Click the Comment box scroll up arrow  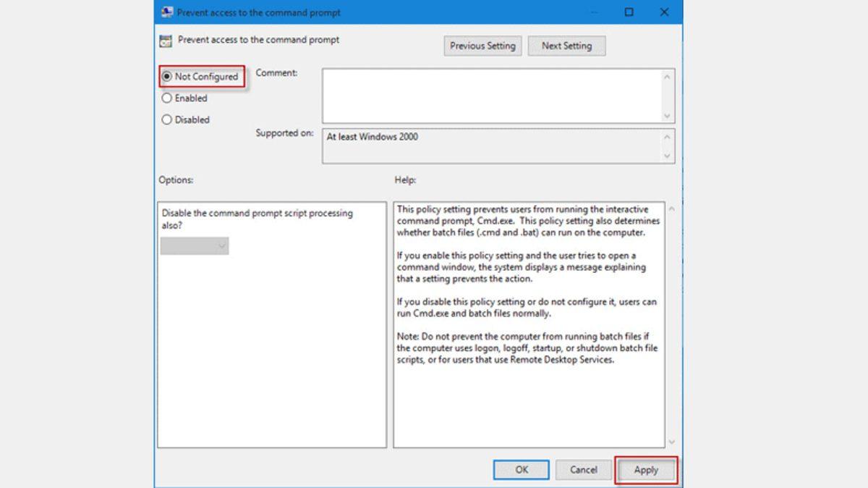click(667, 77)
